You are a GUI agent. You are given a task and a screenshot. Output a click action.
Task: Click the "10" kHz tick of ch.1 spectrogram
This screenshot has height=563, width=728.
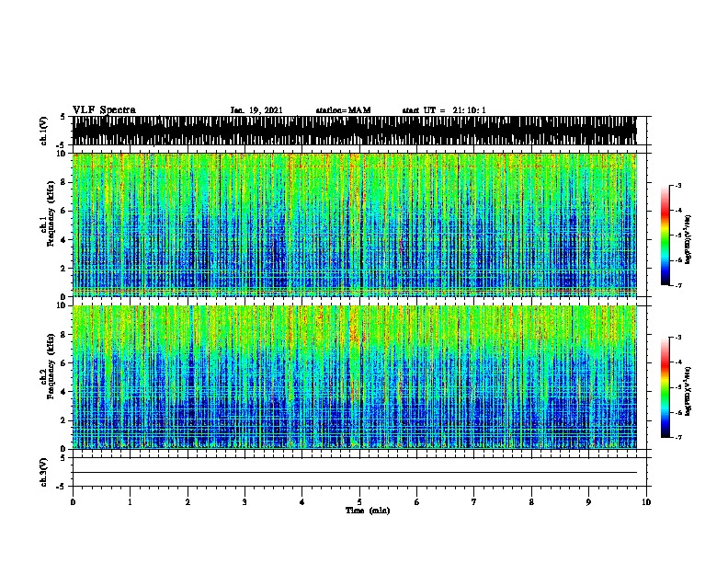coord(61,154)
